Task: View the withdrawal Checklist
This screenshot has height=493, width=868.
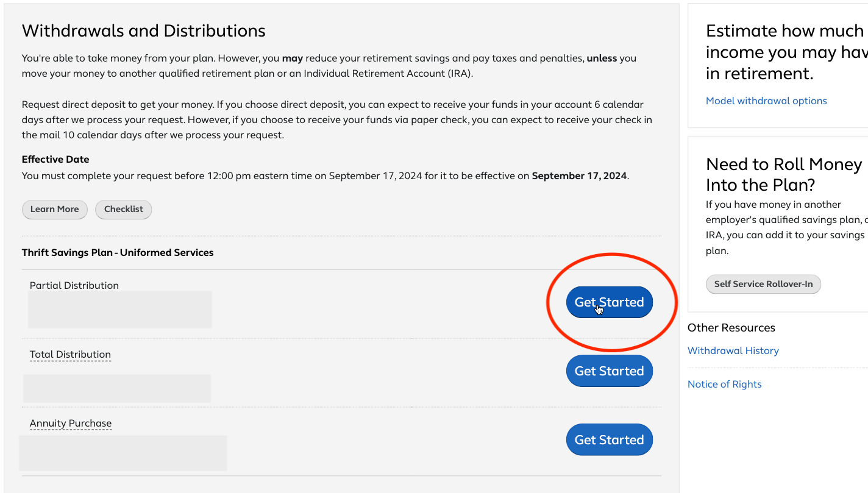Action: [x=124, y=209]
